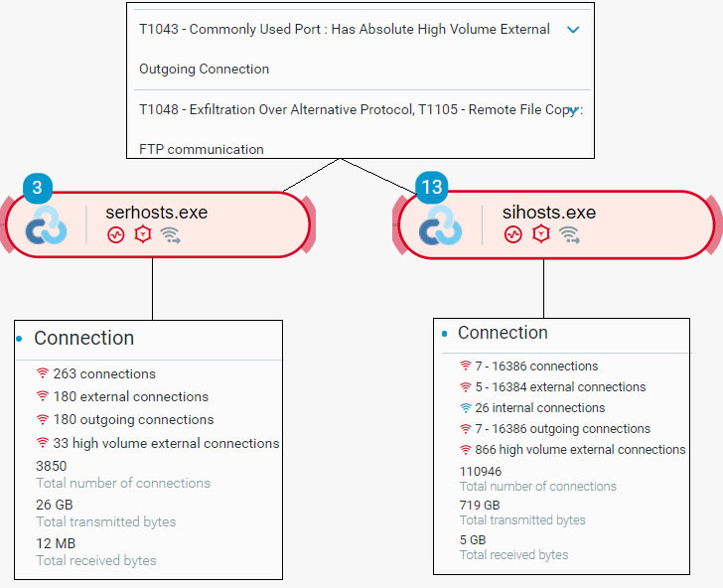The width and height of the screenshot is (723, 588).
Task: Expand the T1043 Commonly Used Port entry
Action: [572, 30]
